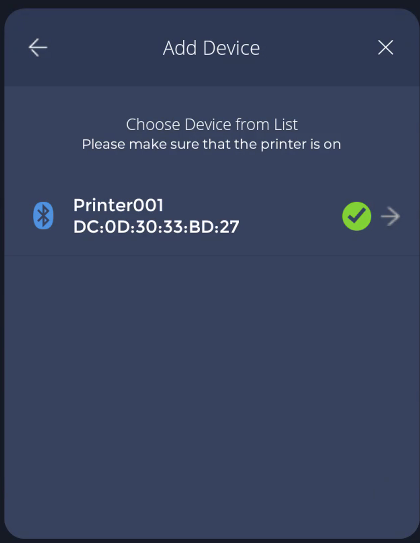Close the Add Device dialog
Screen dimensions: 420x543
pos(385,47)
